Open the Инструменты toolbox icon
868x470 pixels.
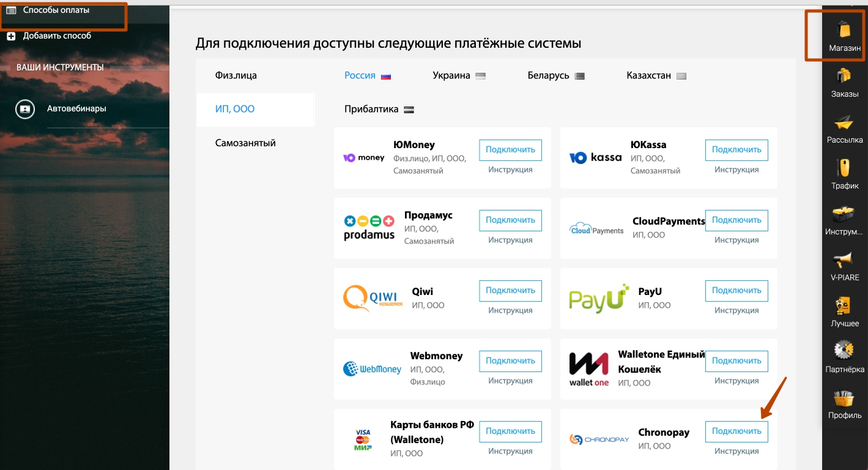[844, 214]
